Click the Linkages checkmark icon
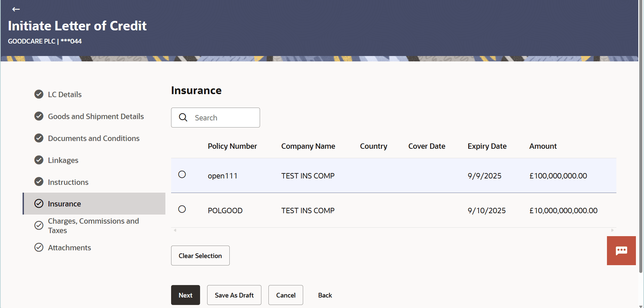The width and height of the screenshot is (644, 308). (39, 160)
